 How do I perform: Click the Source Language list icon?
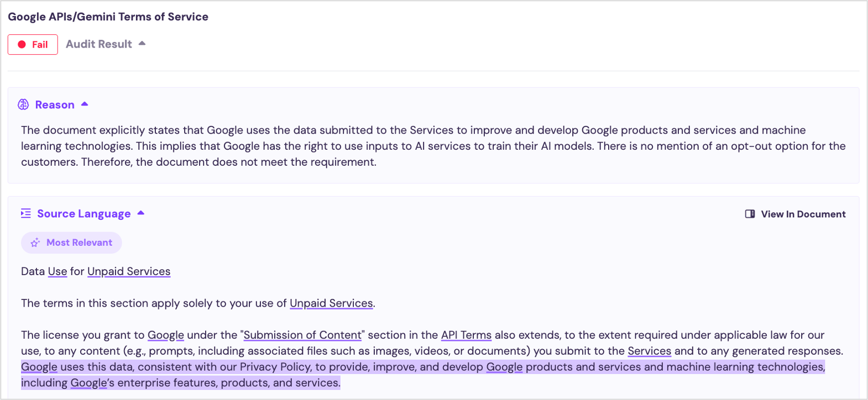[26, 213]
